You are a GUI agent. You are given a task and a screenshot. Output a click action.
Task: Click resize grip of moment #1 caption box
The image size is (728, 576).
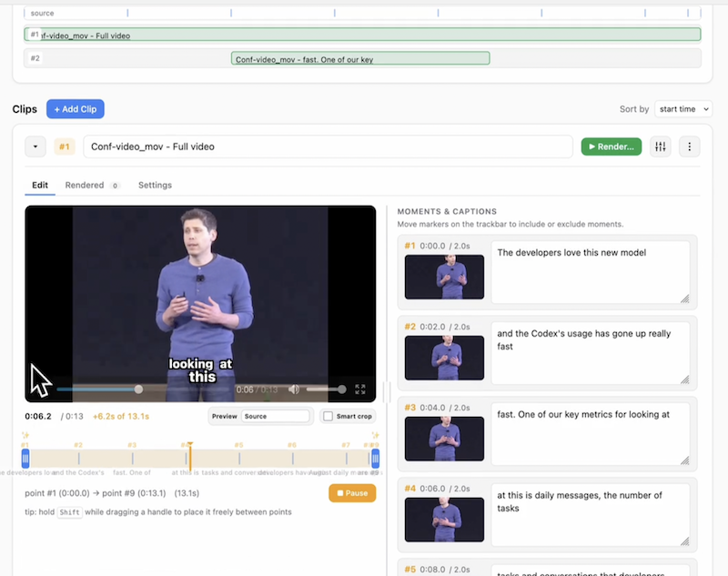[x=685, y=298]
